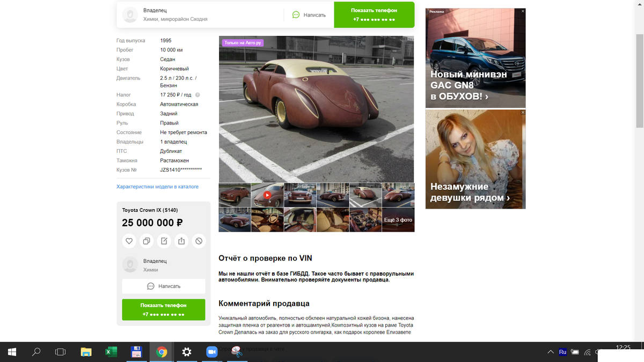
Task: Open Zoom from the taskbar
Action: [x=211, y=352]
